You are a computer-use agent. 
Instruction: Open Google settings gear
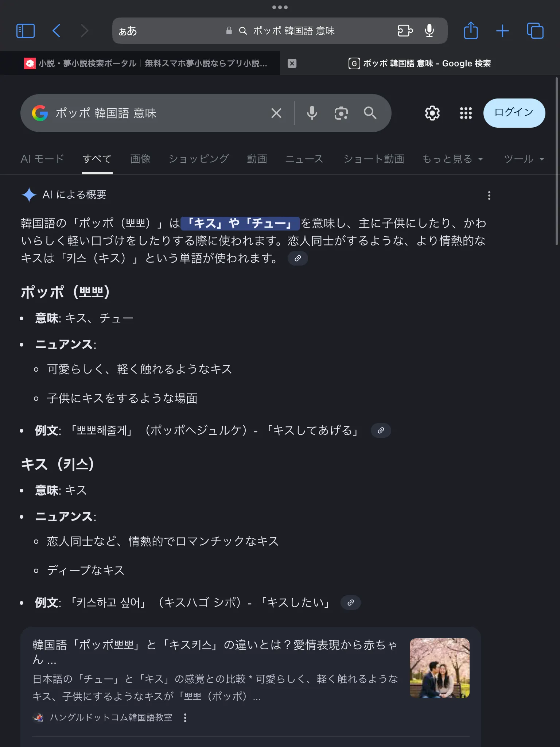tap(432, 113)
